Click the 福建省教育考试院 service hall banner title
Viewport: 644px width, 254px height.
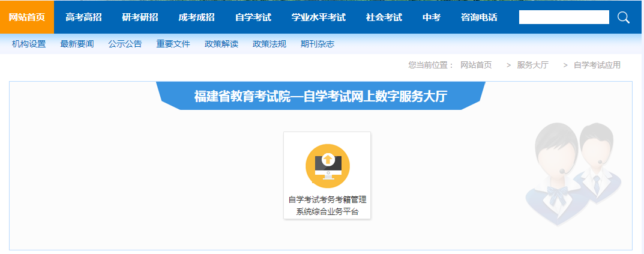[320, 97]
